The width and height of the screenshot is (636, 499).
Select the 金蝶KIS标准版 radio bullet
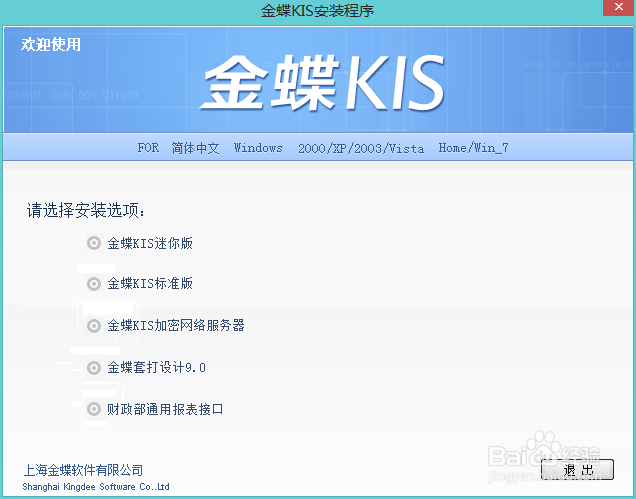(x=94, y=284)
